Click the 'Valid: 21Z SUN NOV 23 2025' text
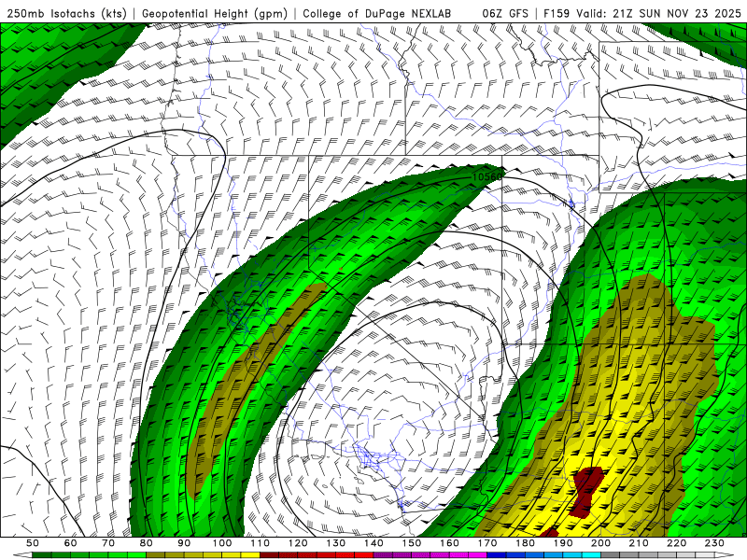The image size is (747, 560). point(658,13)
